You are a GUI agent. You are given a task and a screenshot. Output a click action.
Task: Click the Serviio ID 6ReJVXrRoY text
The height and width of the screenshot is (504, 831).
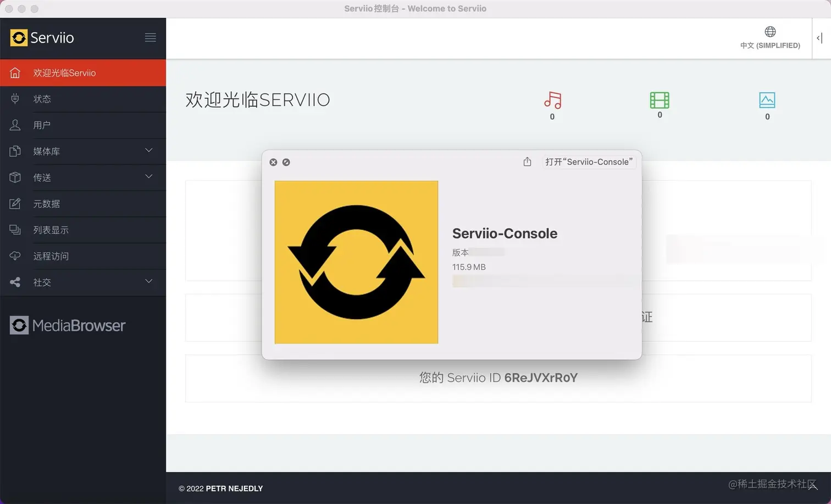pyautogui.click(x=498, y=378)
